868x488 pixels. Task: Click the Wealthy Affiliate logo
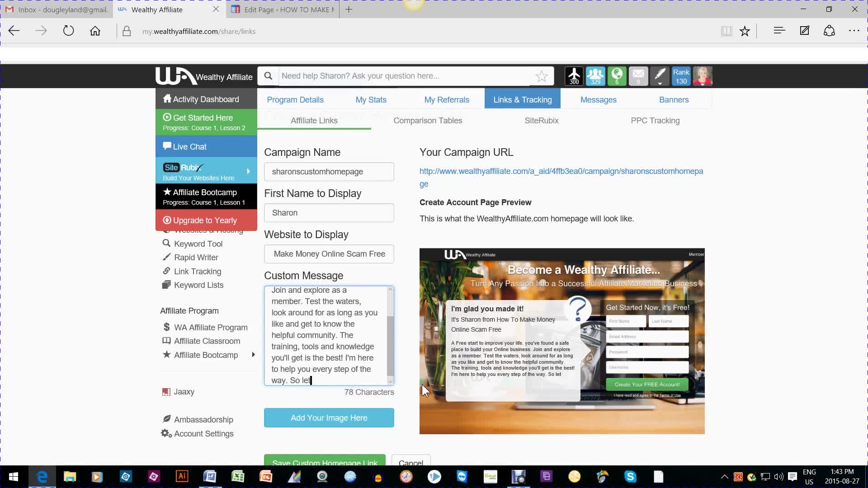coord(204,76)
